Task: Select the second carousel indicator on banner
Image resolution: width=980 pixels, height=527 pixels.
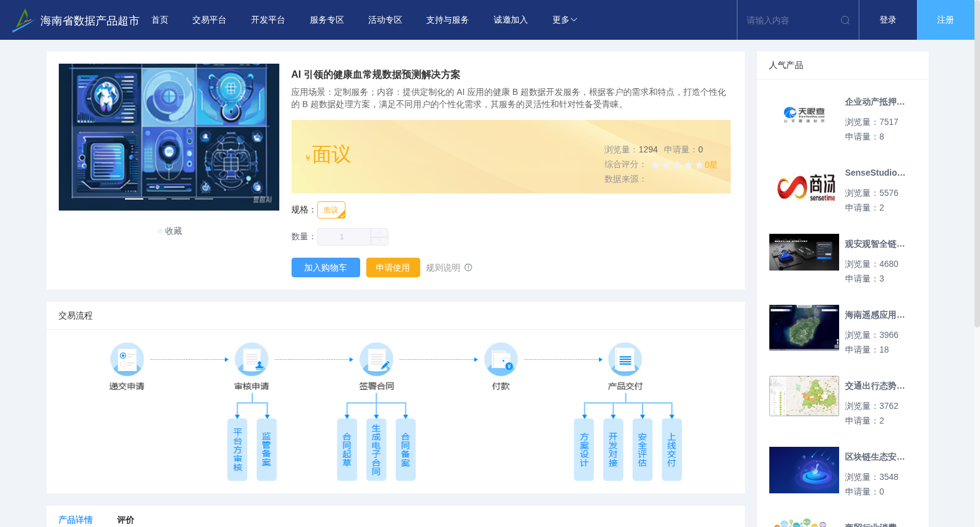Action: tap(157, 198)
